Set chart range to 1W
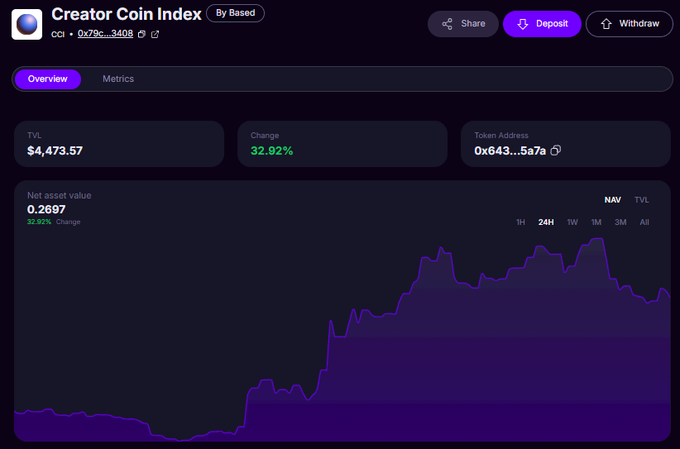Viewport: 680px width, 449px height. (572, 222)
